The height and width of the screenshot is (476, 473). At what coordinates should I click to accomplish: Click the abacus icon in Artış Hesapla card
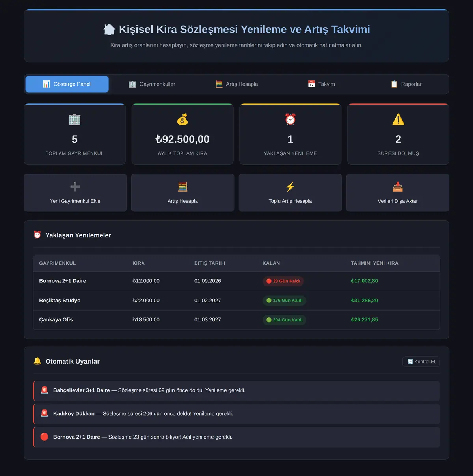tap(182, 187)
